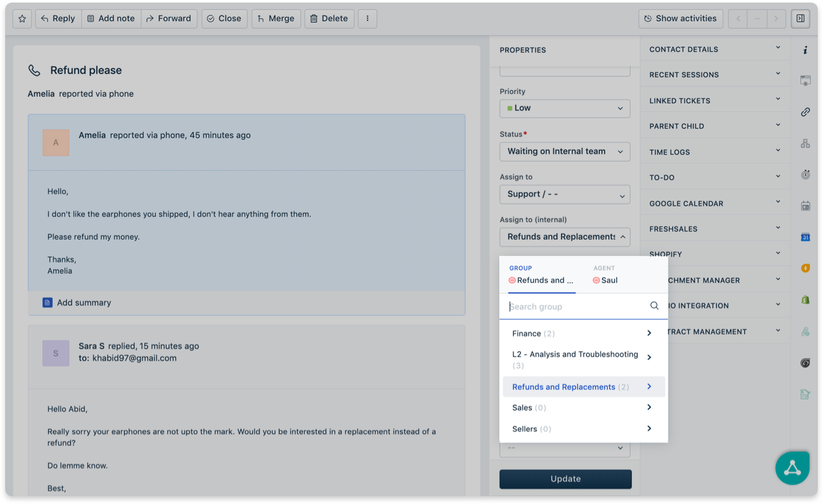This screenshot has width=823, height=504.
Task: Open the Priority Low dropdown
Action: click(x=565, y=108)
